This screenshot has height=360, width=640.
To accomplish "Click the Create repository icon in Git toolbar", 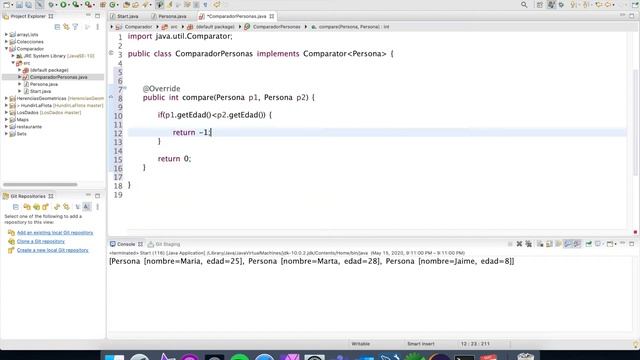I will (45, 207).
